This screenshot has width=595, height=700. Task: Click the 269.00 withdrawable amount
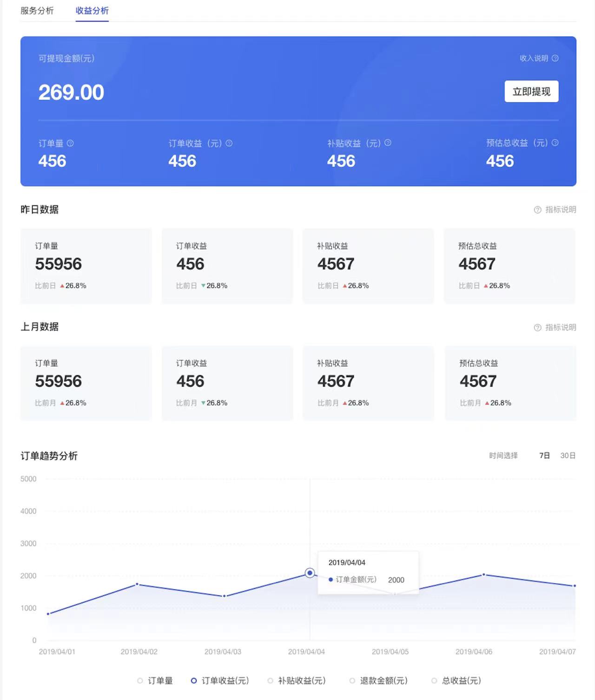71,92
